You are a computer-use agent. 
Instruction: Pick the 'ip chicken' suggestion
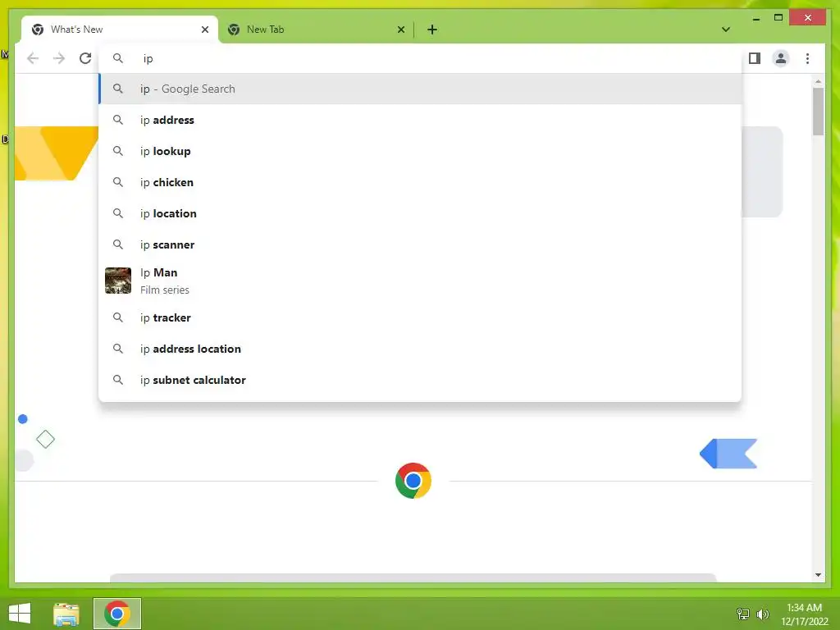[420, 182]
